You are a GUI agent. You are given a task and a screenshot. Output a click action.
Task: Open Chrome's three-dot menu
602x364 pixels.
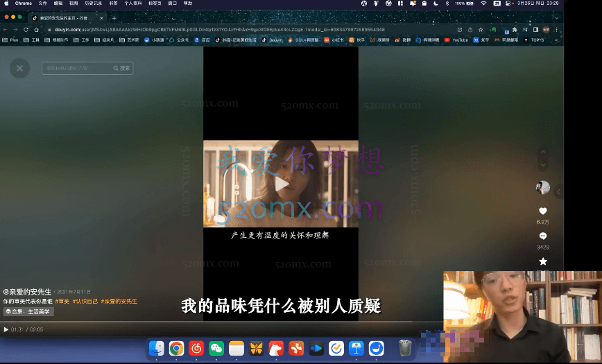click(x=556, y=30)
